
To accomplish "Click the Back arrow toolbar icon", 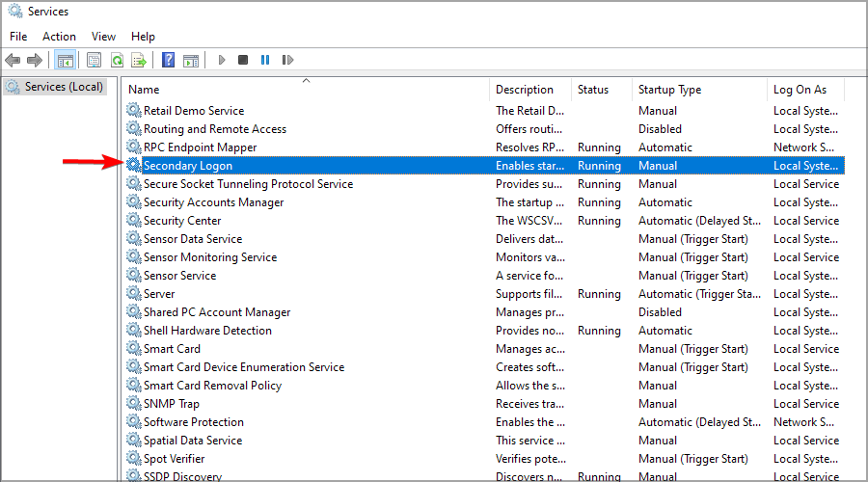I will click(13, 60).
